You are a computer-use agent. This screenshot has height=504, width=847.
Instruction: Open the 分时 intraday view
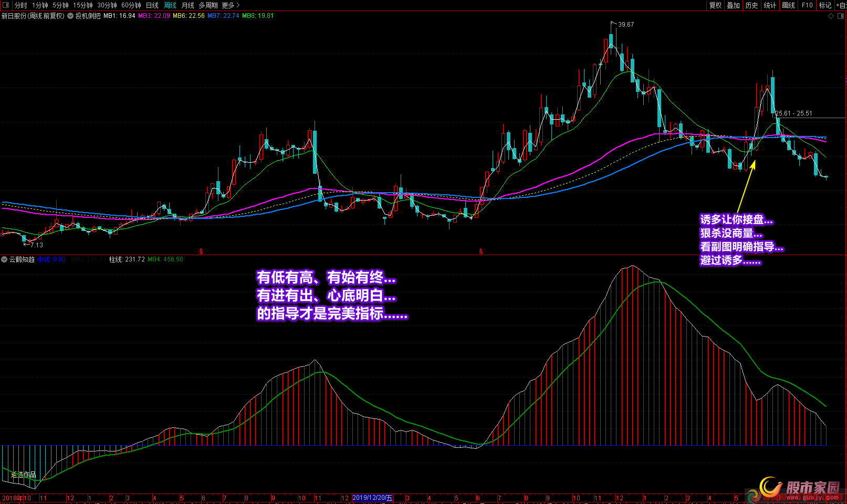click(x=20, y=5)
